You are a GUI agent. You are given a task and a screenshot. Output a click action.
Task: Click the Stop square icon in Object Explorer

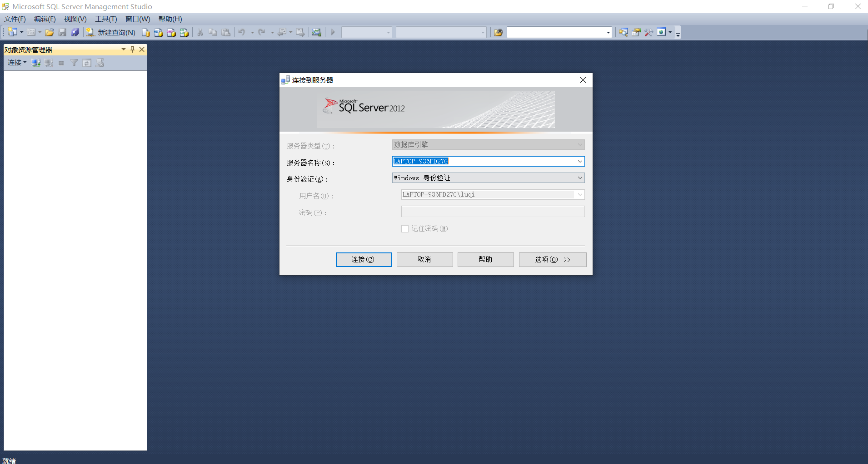coord(61,63)
